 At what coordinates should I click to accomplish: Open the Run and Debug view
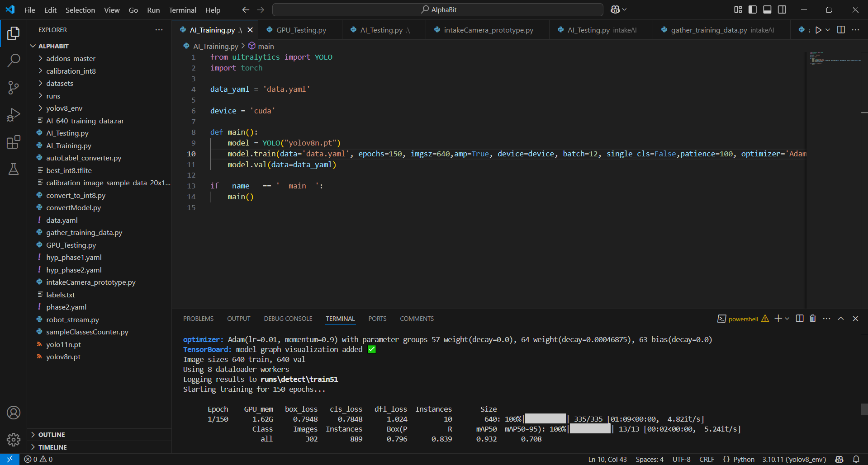tap(14, 115)
